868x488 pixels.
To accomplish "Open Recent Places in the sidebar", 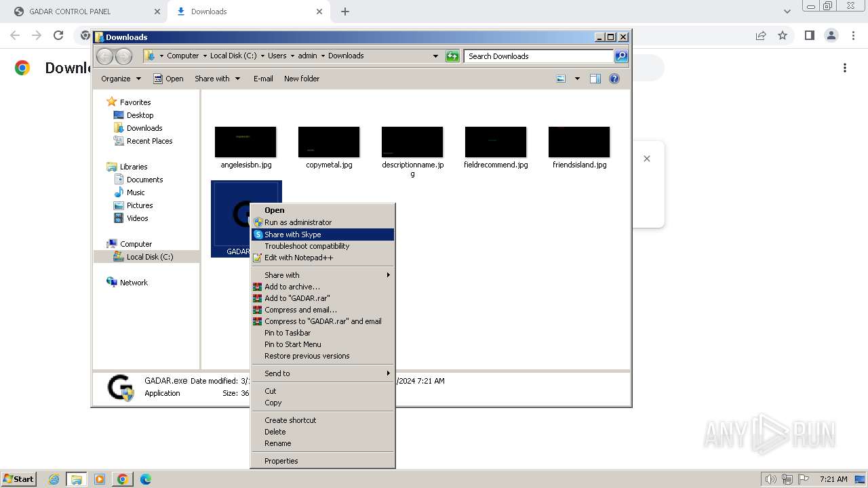I will click(x=149, y=141).
